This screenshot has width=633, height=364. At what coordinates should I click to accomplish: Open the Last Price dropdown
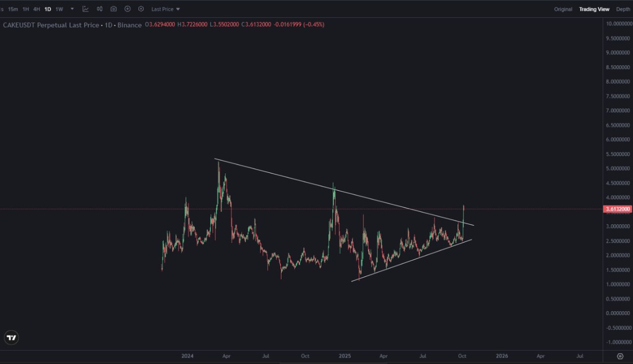[x=166, y=9]
